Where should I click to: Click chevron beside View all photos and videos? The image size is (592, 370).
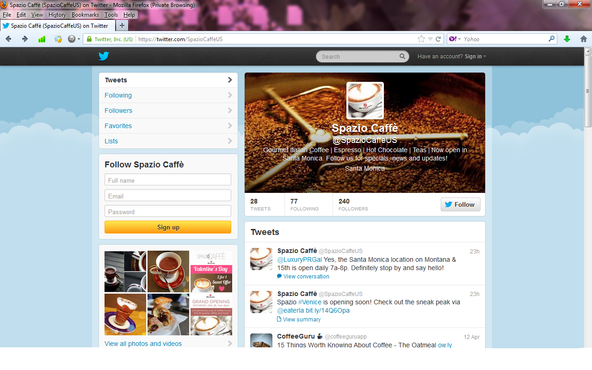pyautogui.click(x=230, y=344)
